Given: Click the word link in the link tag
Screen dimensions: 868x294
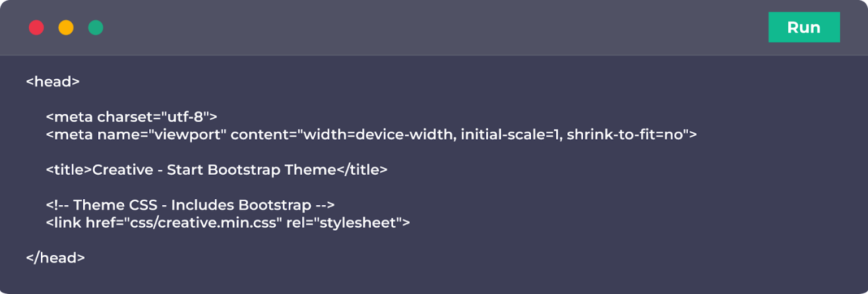Looking at the screenshot, I should pyautogui.click(x=68, y=223).
